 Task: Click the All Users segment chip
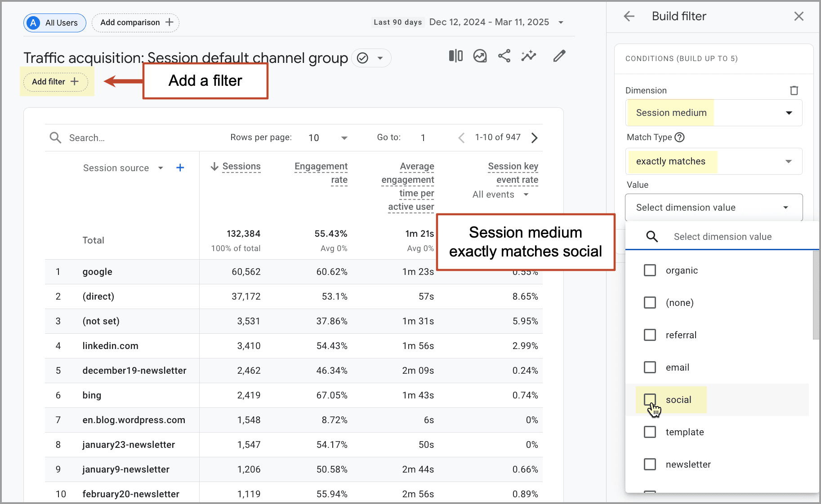tap(55, 23)
